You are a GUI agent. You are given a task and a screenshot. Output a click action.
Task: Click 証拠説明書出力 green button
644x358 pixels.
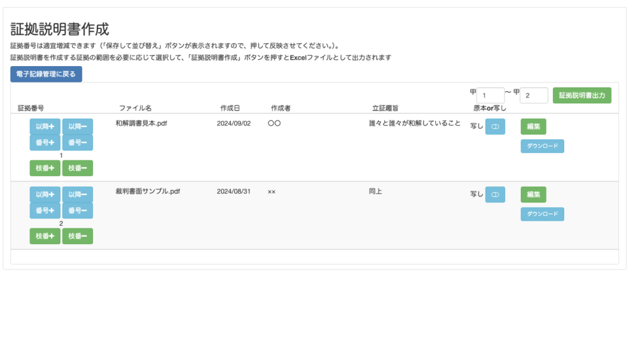582,96
